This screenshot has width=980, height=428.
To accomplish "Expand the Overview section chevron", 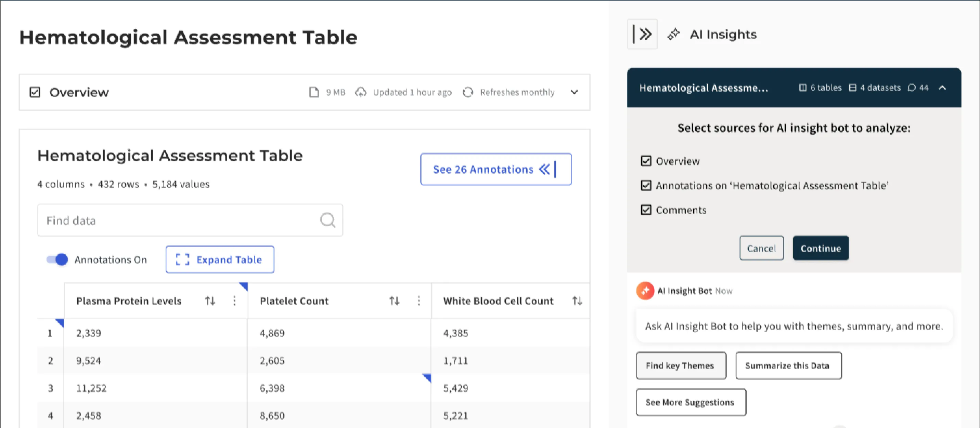I will point(574,92).
